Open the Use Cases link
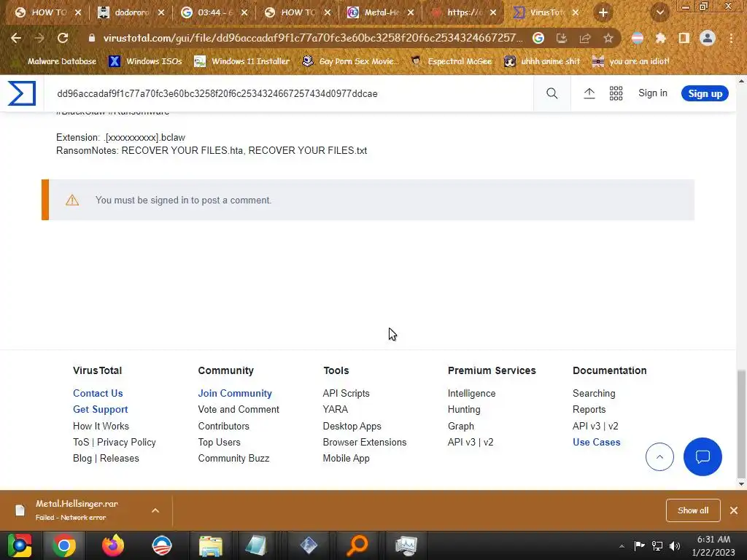 (x=597, y=443)
